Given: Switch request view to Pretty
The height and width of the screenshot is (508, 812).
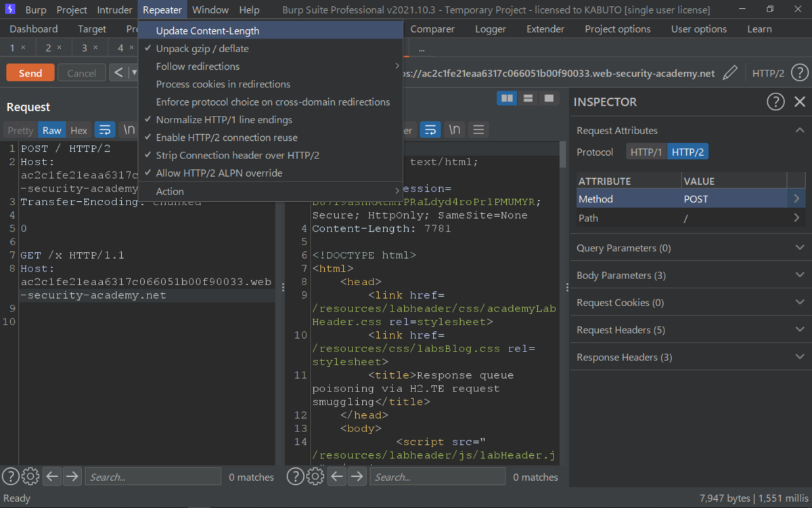Looking at the screenshot, I should click(20, 131).
